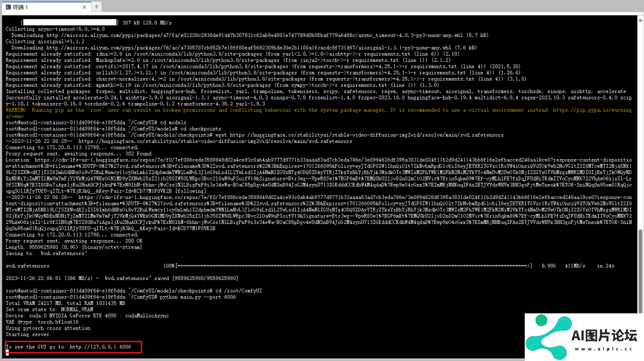
Task: Click the mpmath requirement satisfied line
Action: click(x=222, y=85)
